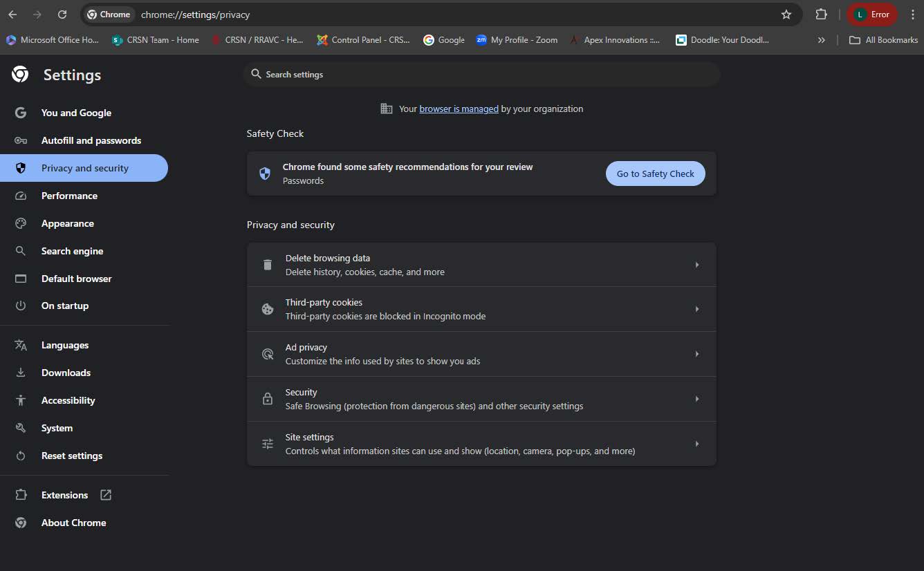924x571 pixels.
Task: Click the page reload icon
Action: 62,14
